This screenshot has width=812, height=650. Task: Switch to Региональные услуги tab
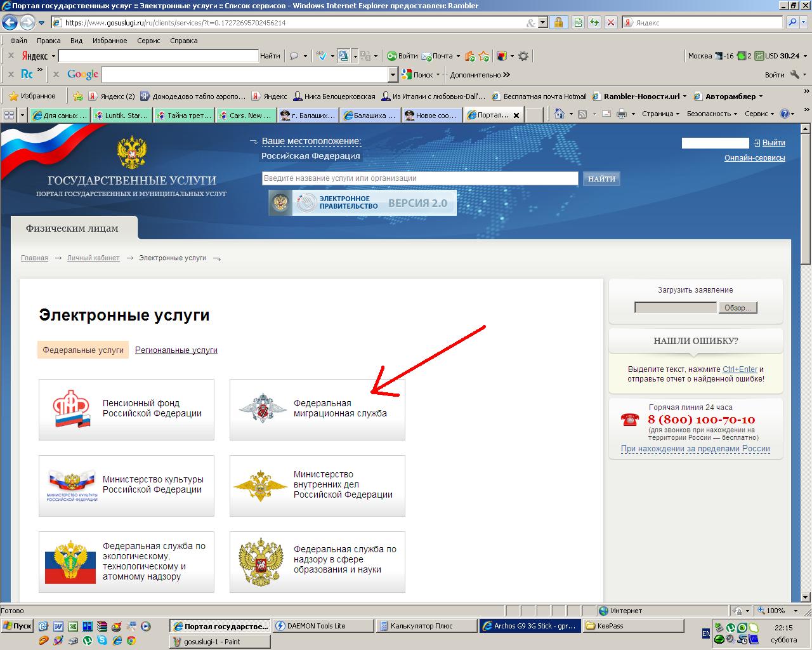(176, 350)
